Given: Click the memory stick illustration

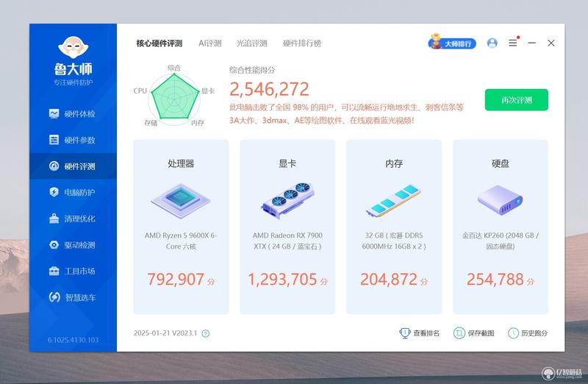Looking at the screenshot, I should [394, 201].
